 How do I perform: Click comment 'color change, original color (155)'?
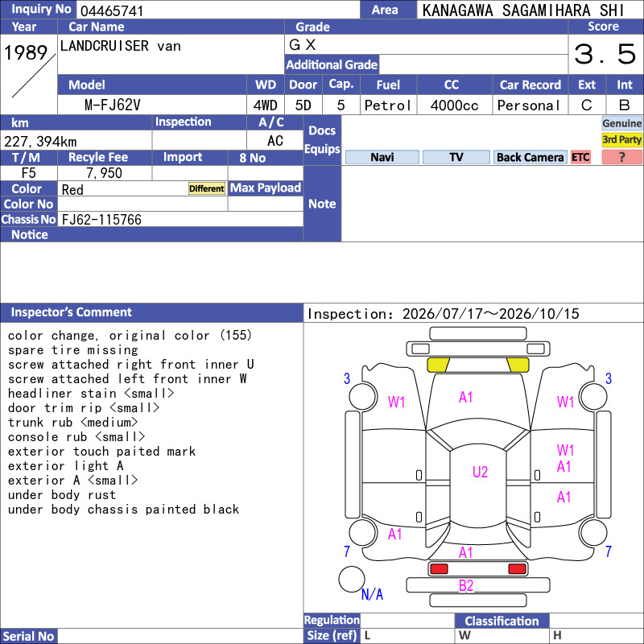pyautogui.click(x=130, y=335)
